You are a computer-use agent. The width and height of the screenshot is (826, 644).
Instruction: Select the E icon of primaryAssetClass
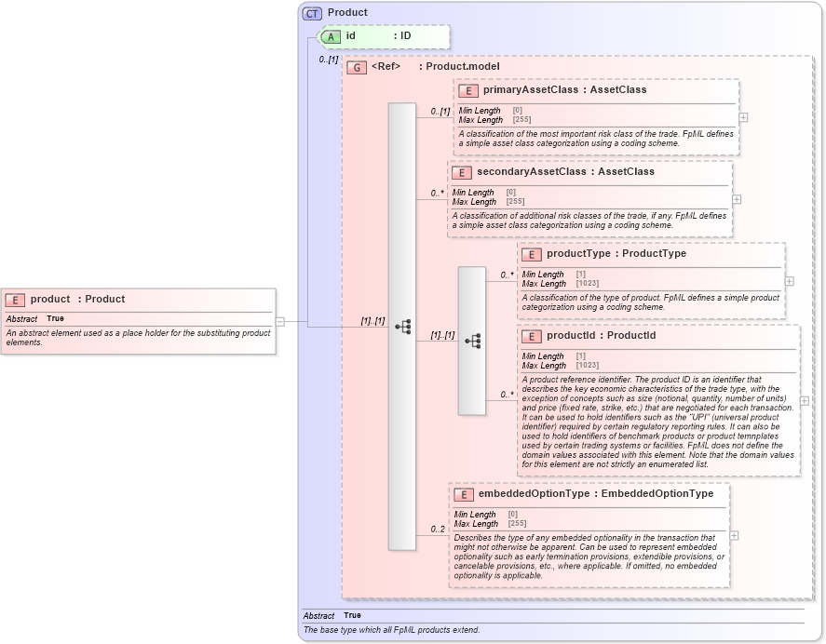point(467,90)
